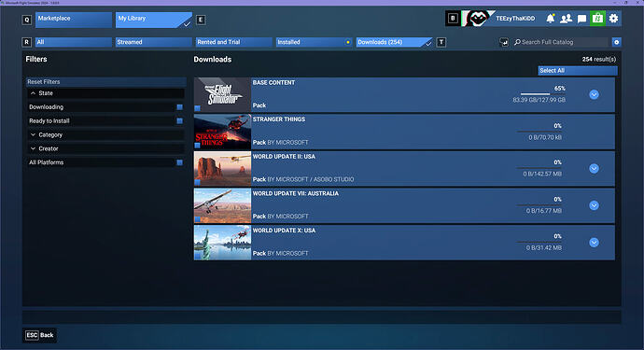Switch to the Marketplace tab
This screenshot has width=644, height=350.
[x=74, y=20]
